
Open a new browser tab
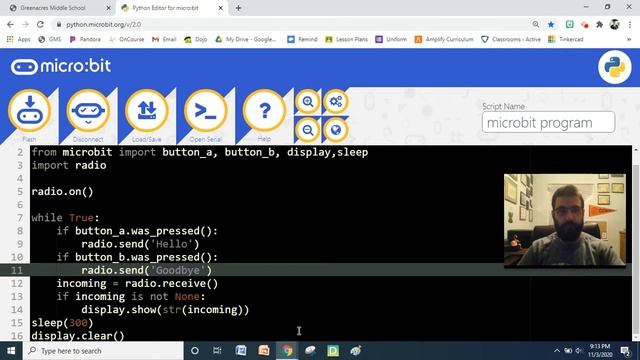[238, 8]
